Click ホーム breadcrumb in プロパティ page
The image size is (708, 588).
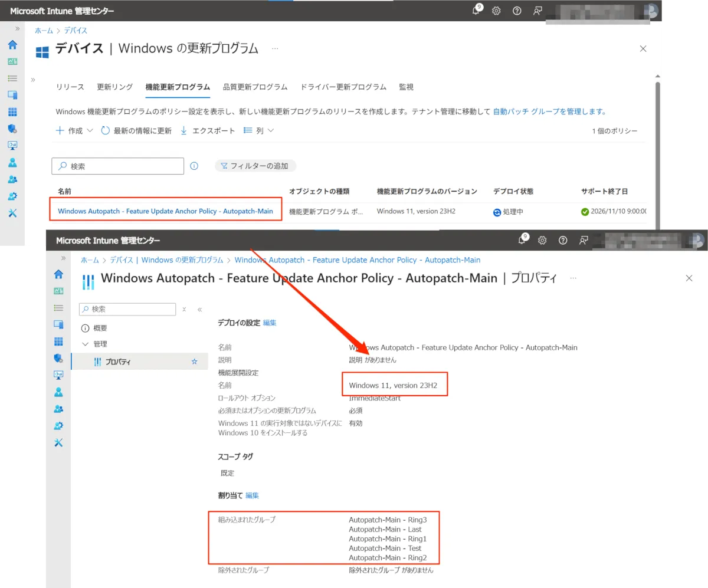[90, 259]
